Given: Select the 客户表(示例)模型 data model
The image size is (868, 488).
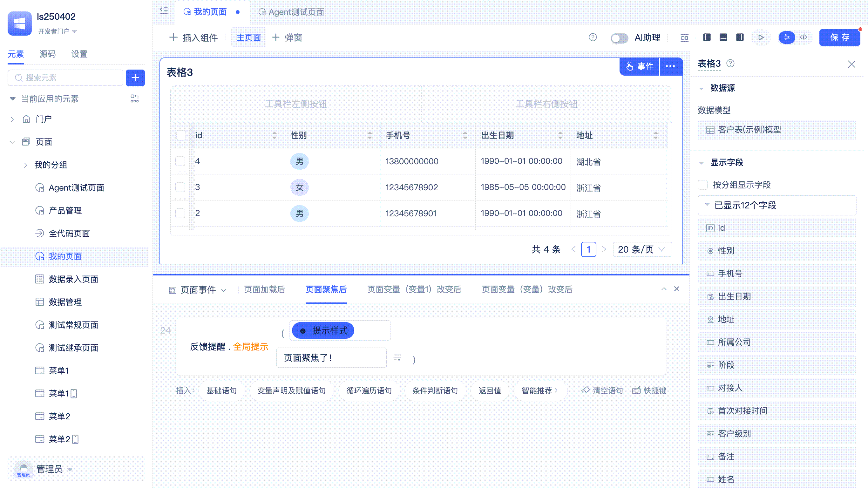Looking at the screenshot, I should [x=777, y=130].
